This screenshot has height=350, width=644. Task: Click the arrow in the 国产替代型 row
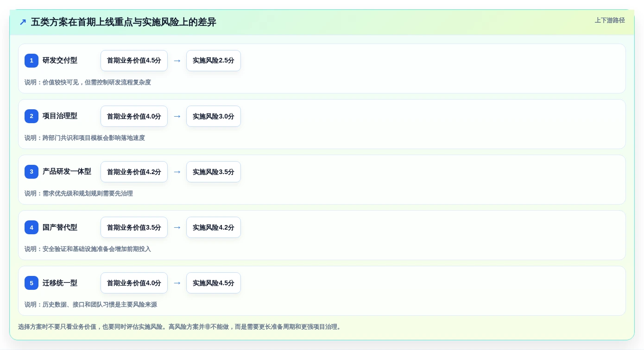tap(177, 227)
